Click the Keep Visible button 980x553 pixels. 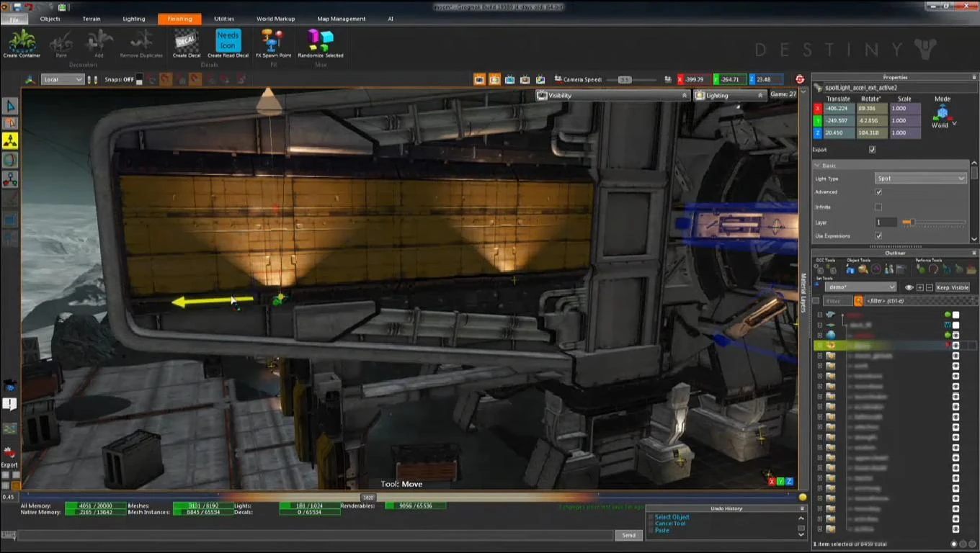tap(952, 287)
